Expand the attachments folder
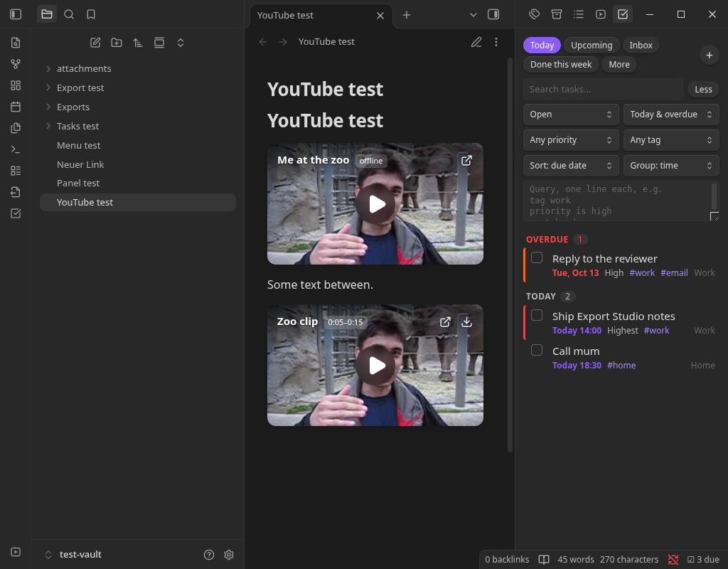This screenshot has width=728, height=569. [x=48, y=69]
